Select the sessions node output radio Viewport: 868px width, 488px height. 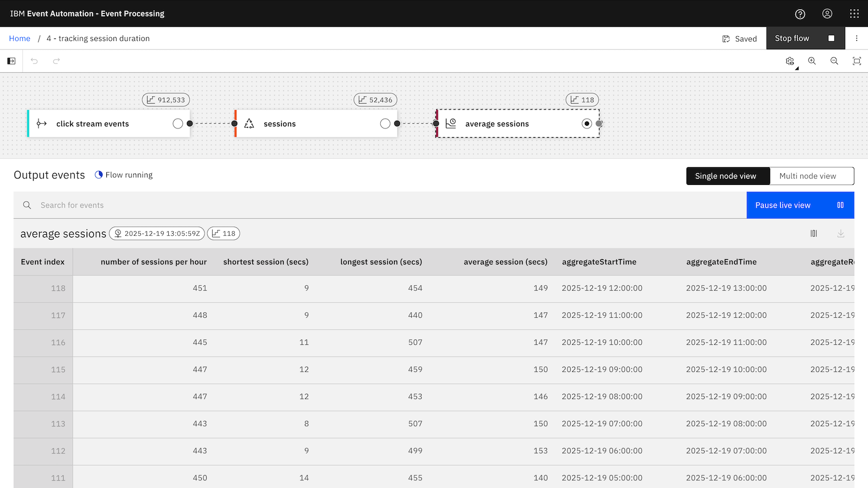385,124
